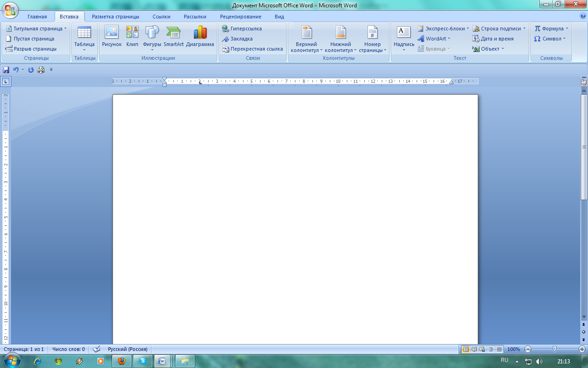Save the document from quick access toolbar
This screenshot has height=368, width=588.
(x=6, y=70)
